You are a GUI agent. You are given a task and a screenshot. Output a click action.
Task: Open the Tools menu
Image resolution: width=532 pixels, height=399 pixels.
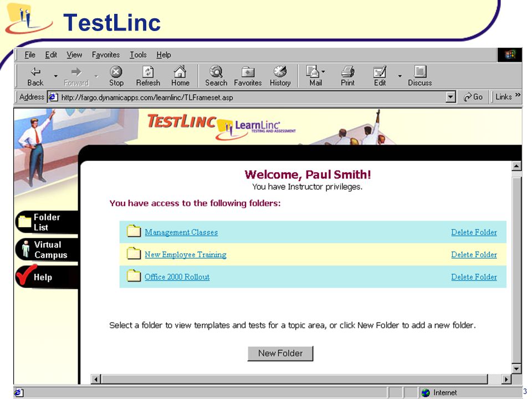(x=138, y=55)
